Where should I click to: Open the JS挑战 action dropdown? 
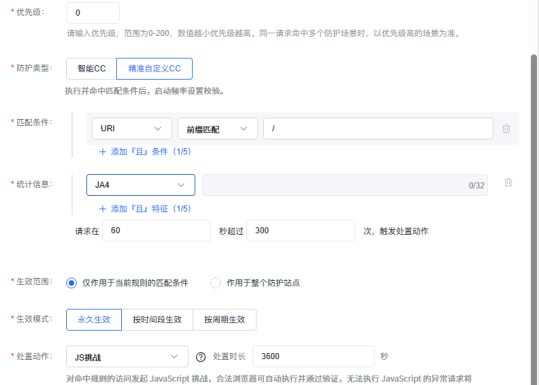point(127,356)
